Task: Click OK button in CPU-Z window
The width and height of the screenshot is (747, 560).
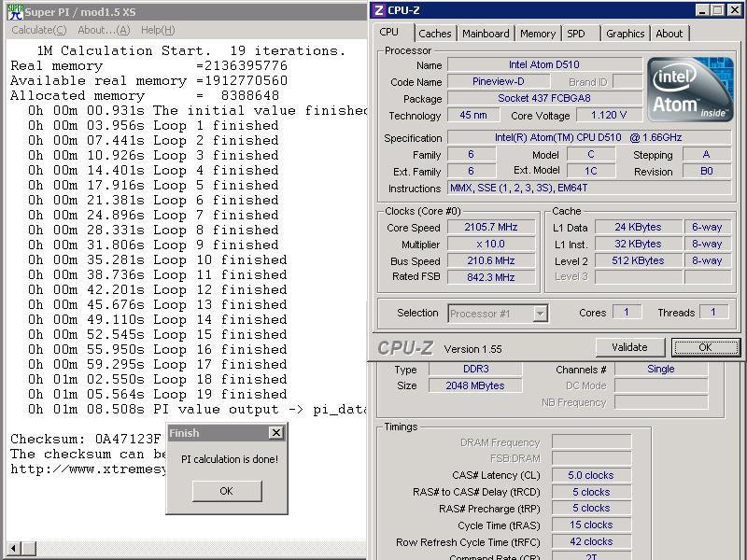Action: click(x=706, y=347)
